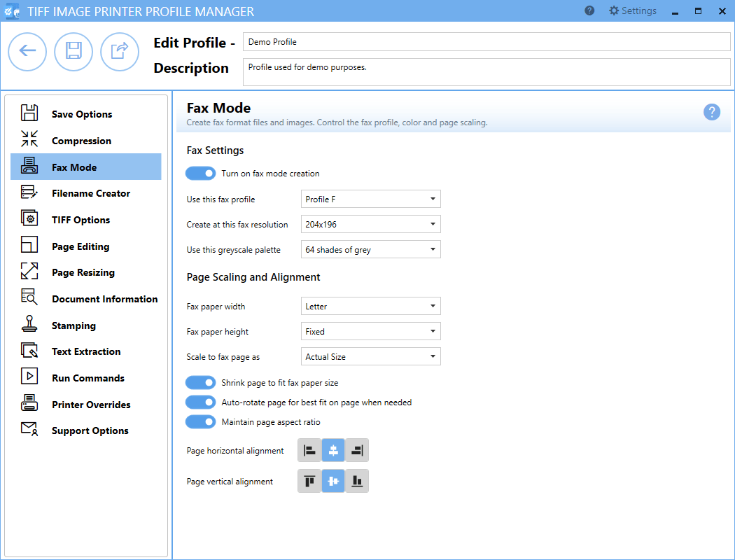Open the fax profile dropdown
Viewport: 735px width, 560px height.
[x=370, y=199]
